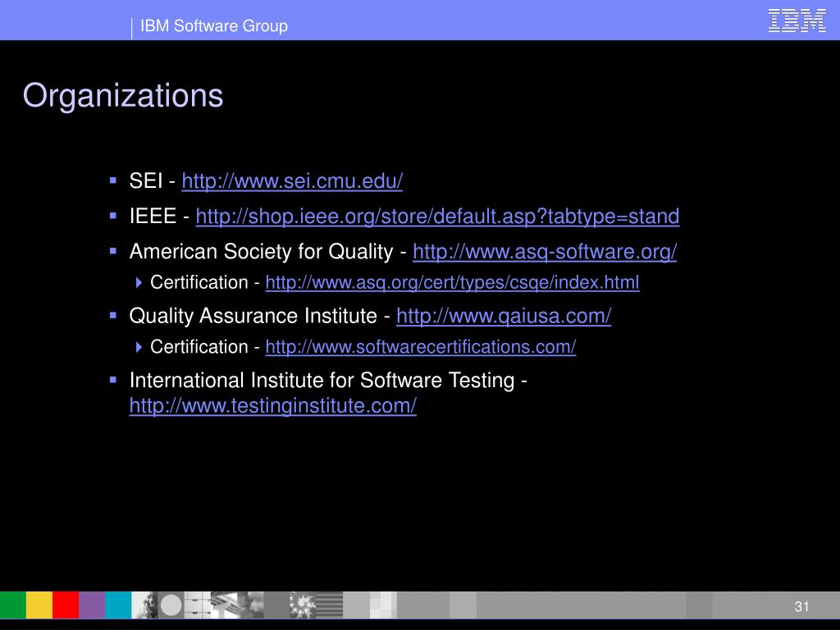Click slide number 31
Screen dimensions: 840x630
801,606
